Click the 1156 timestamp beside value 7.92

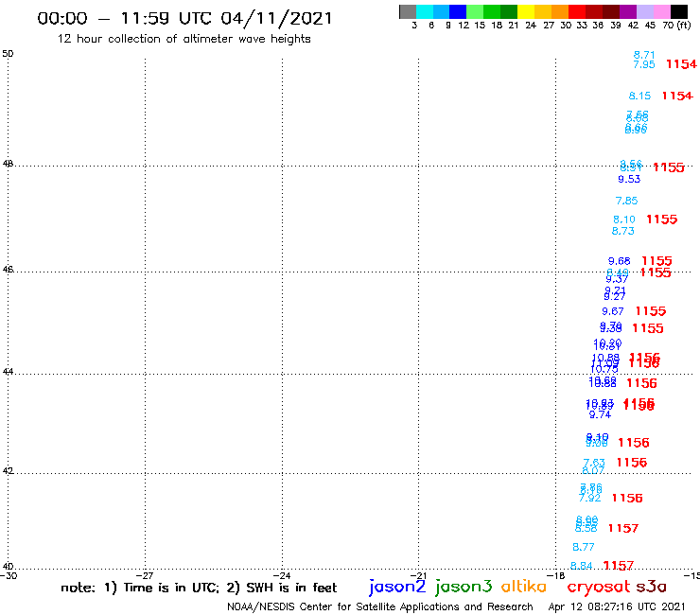[627, 498]
